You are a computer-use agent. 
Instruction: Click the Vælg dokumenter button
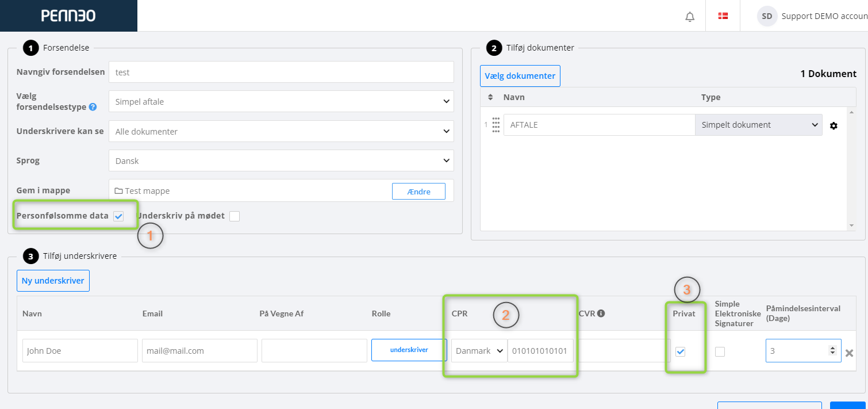point(520,76)
